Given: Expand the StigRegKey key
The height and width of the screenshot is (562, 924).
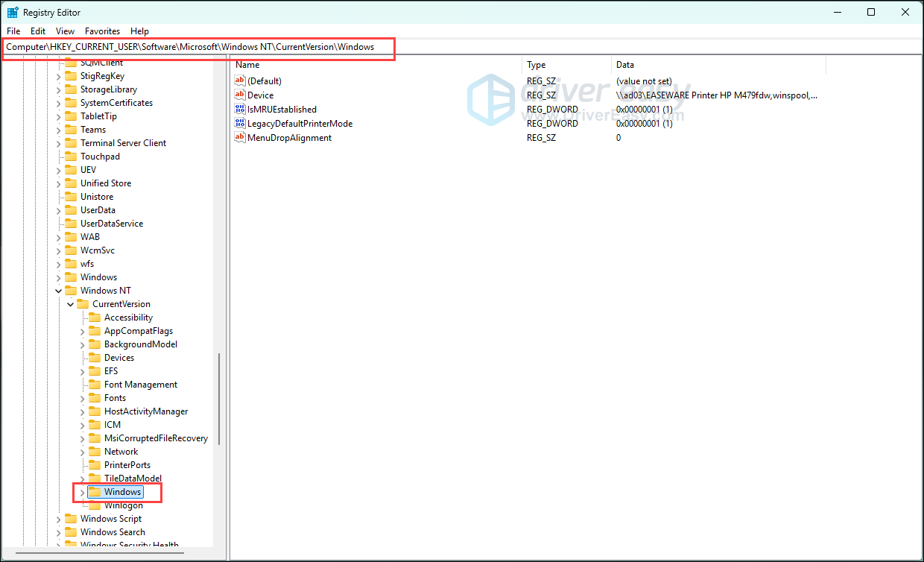Looking at the screenshot, I should pyautogui.click(x=59, y=76).
